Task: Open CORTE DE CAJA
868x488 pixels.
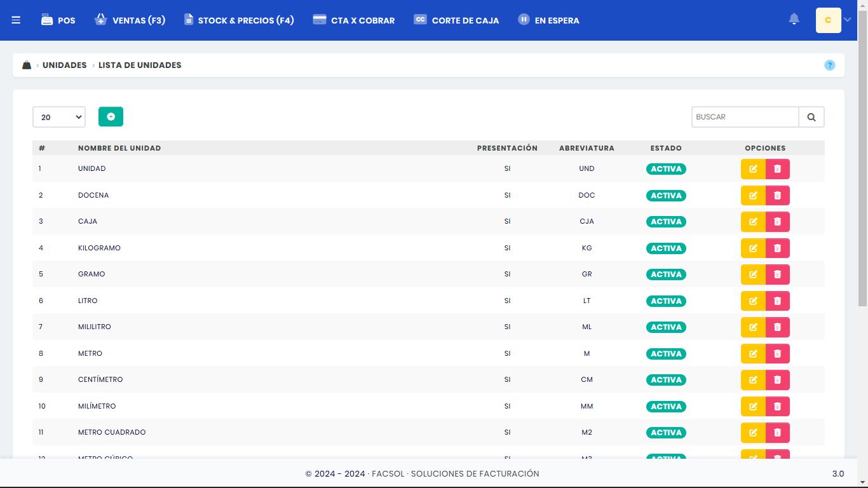Action: (456, 20)
